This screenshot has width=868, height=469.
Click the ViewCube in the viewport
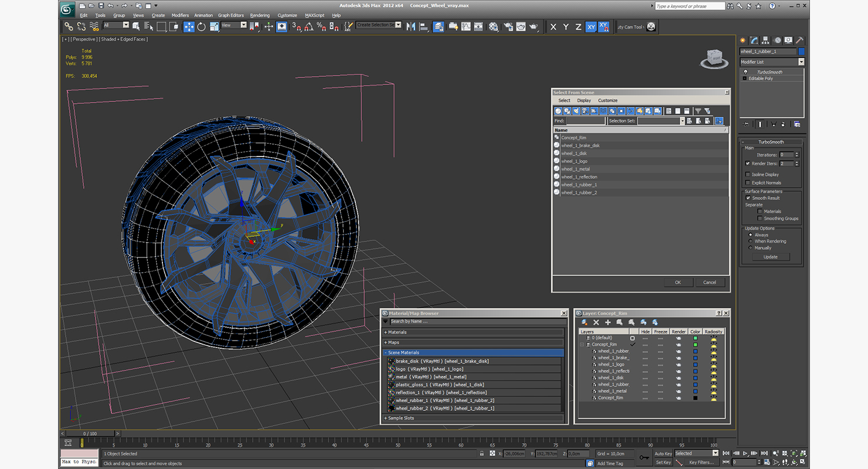[x=714, y=57]
